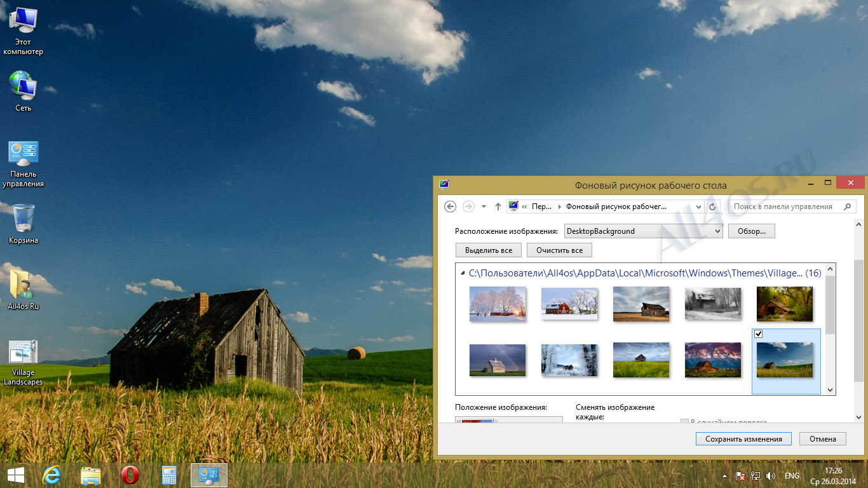Click the Forward navigation arrow
Screen dimensions: 868x488
(469, 207)
